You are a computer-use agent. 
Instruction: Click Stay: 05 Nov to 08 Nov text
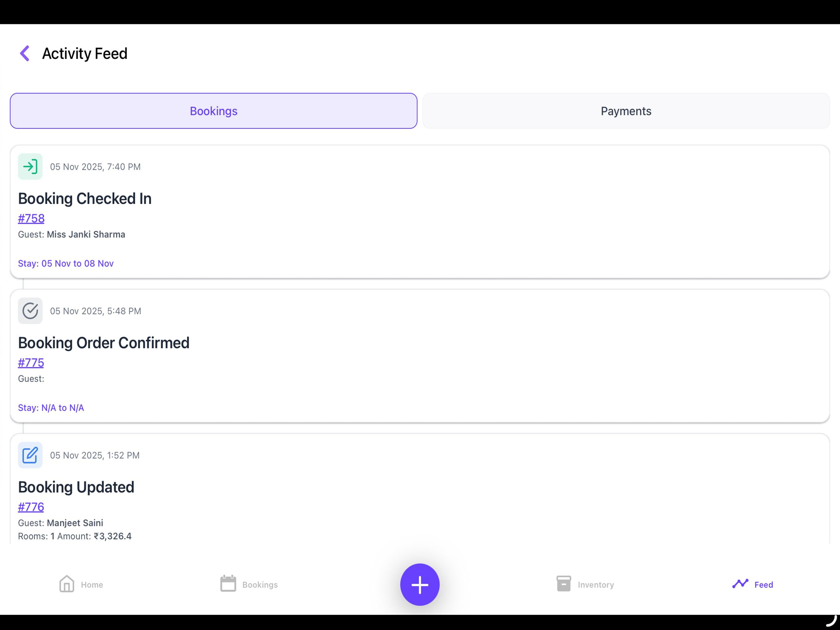point(66,263)
